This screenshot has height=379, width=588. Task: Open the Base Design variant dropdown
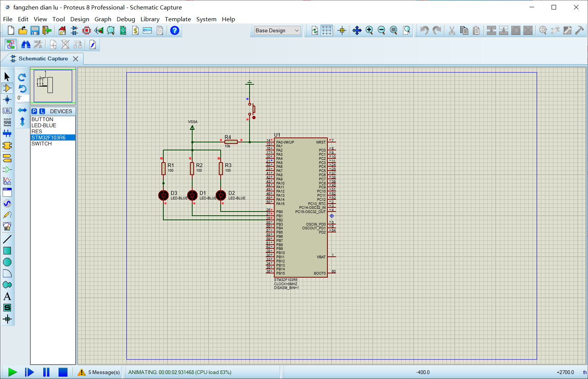pos(277,30)
